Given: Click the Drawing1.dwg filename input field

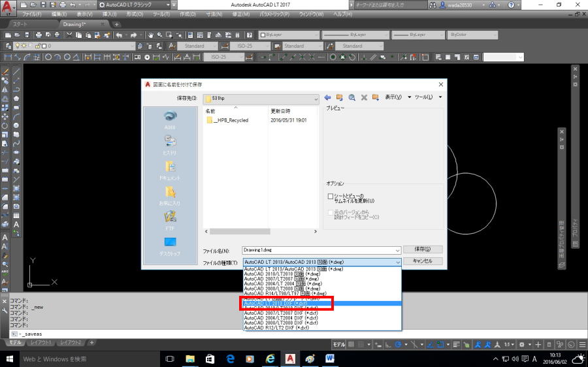Looking at the screenshot, I should click(x=321, y=250).
